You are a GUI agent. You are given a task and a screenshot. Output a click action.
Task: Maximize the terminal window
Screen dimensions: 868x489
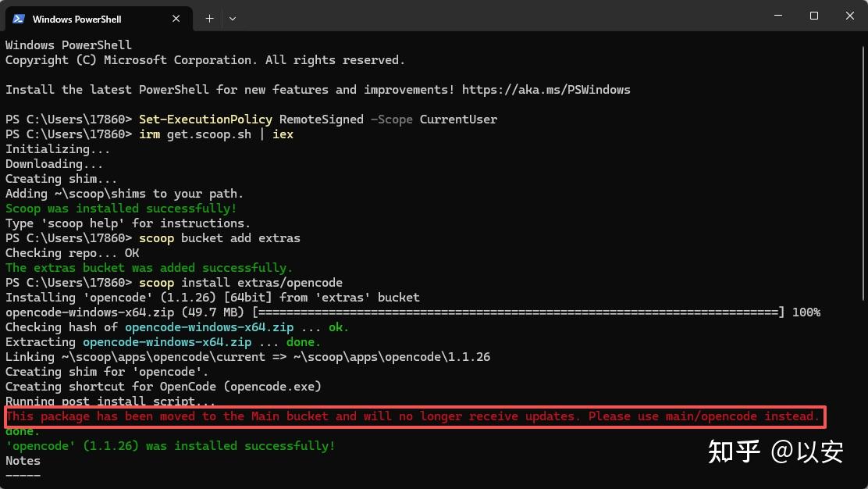pos(813,16)
